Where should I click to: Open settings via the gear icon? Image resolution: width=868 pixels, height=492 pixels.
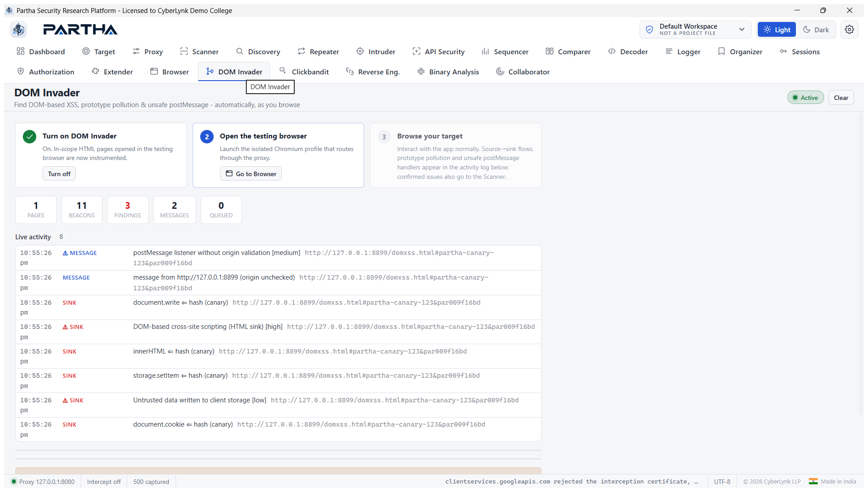pyautogui.click(x=849, y=30)
